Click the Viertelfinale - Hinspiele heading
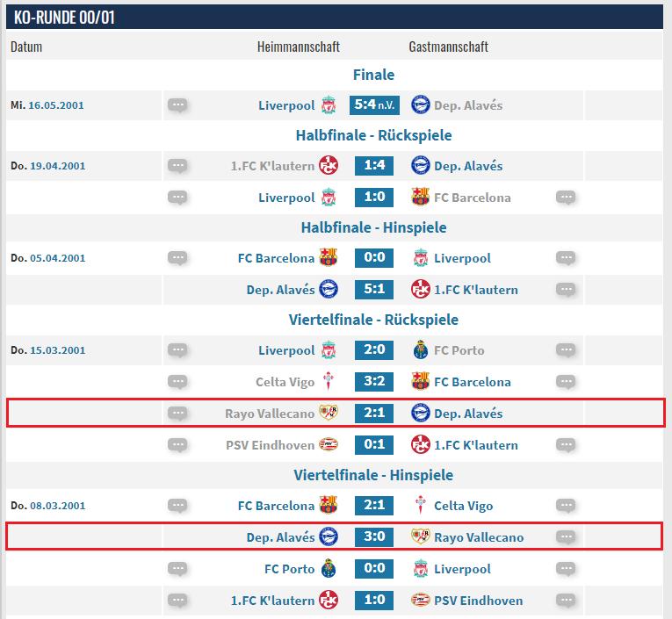This screenshot has width=672, height=619. (x=374, y=475)
